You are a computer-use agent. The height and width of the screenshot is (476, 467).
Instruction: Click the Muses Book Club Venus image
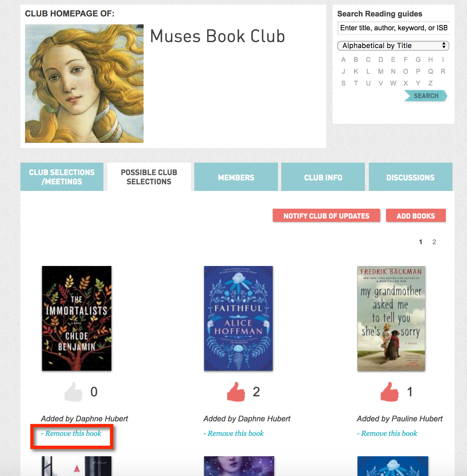coord(84,84)
